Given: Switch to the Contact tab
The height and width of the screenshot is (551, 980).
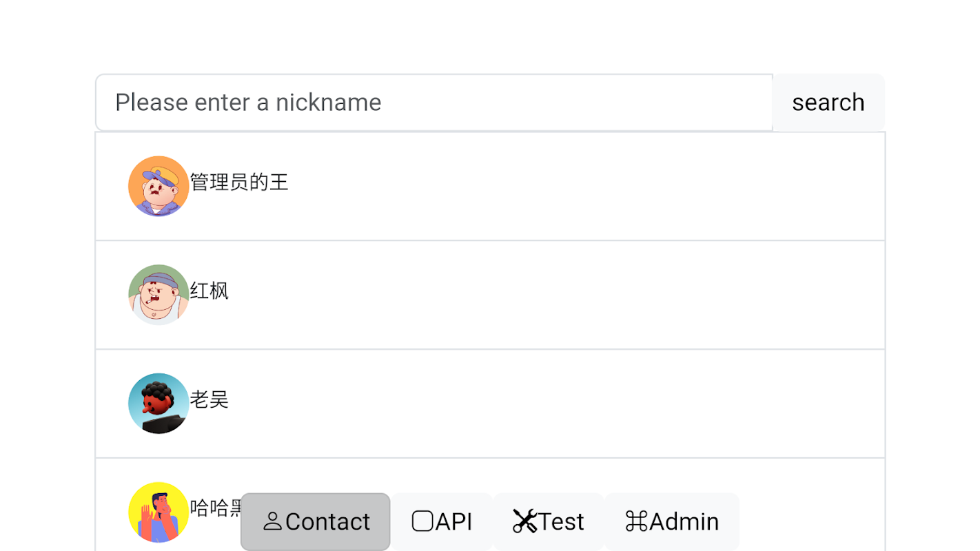Looking at the screenshot, I should point(316,521).
